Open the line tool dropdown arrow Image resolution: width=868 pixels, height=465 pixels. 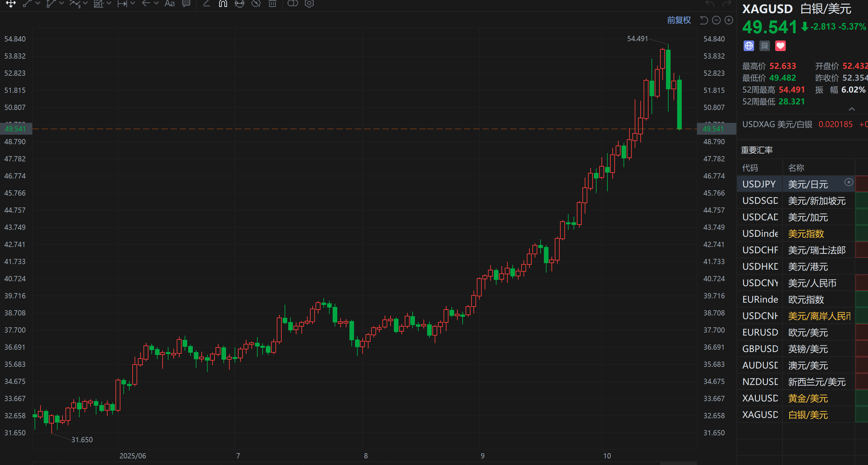(x=38, y=3)
